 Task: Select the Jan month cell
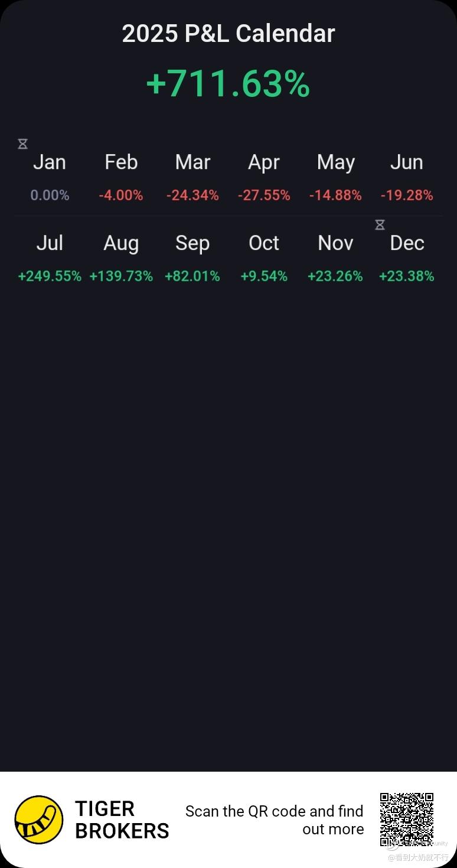[50, 177]
